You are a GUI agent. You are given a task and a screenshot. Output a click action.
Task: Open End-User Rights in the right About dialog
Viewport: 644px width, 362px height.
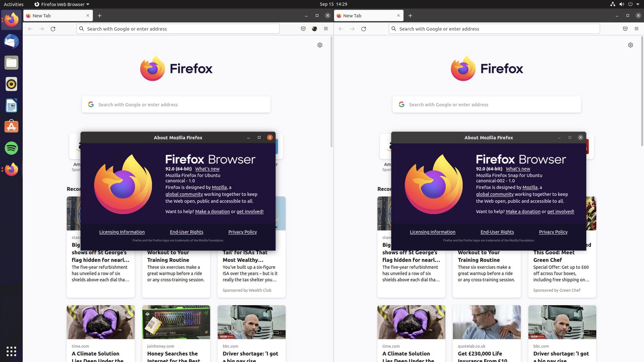tap(497, 232)
